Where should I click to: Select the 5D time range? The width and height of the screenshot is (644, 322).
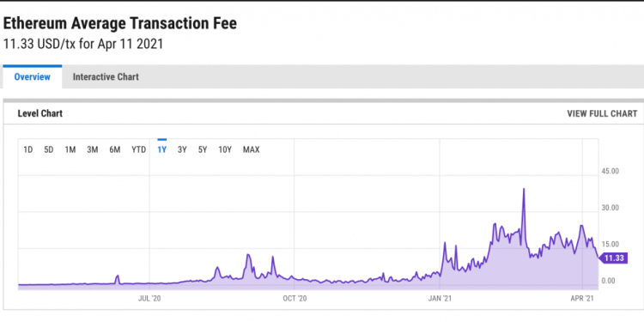tap(49, 150)
